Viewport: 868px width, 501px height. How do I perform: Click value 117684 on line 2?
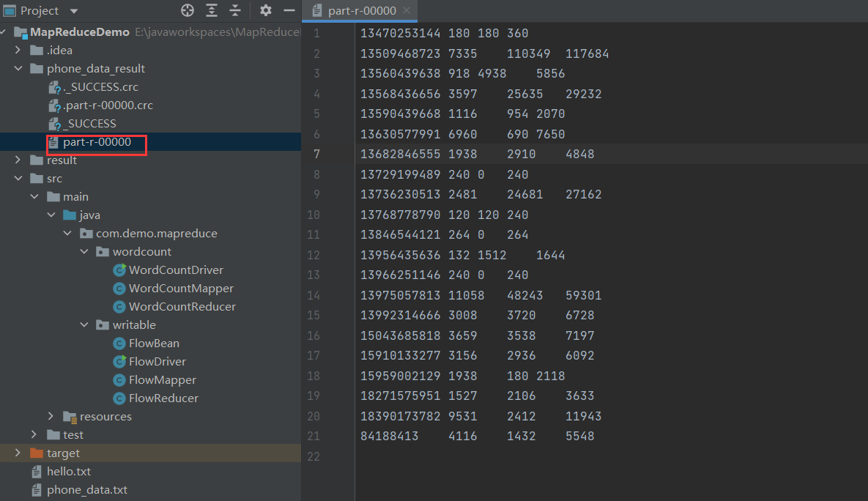click(587, 53)
